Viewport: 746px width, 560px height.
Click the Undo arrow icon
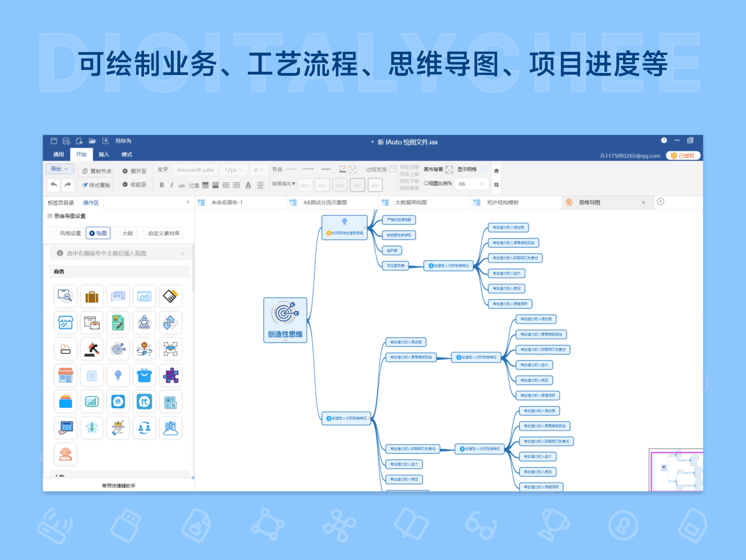click(54, 185)
